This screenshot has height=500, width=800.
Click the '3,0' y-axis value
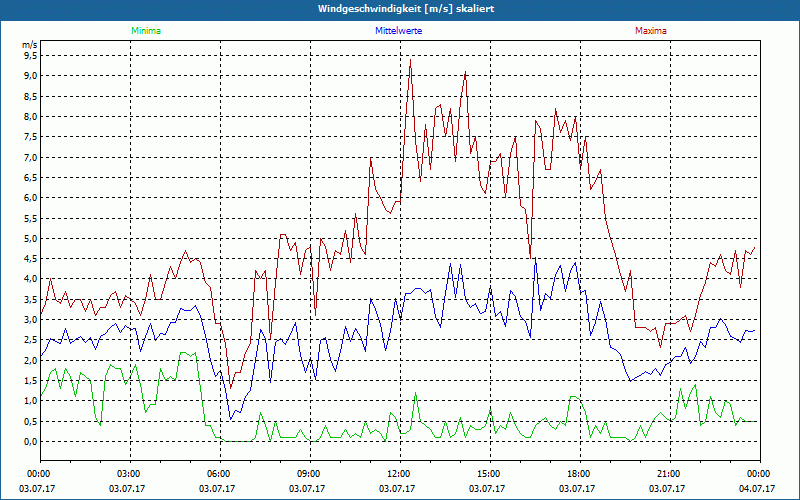coord(31,320)
